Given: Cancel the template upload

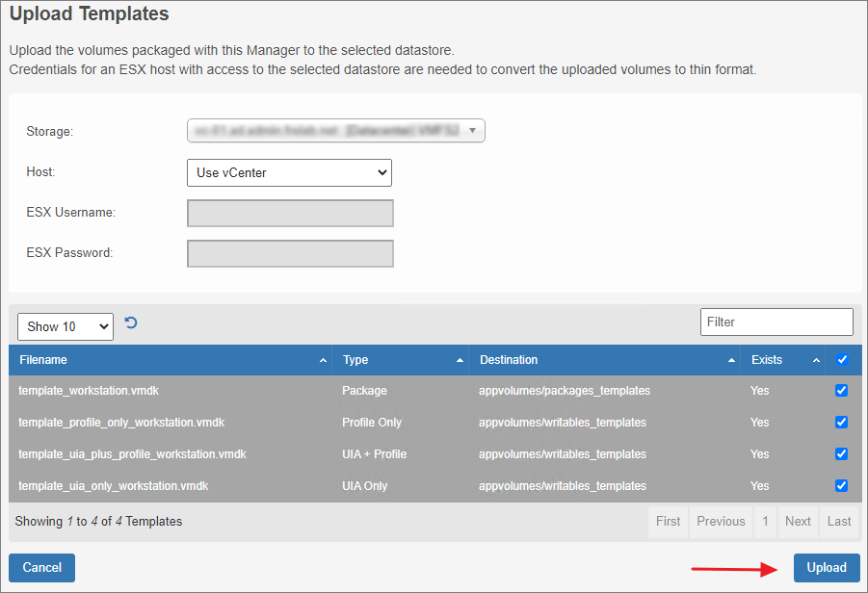Looking at the screenshot, I should (x=41, y=568).
